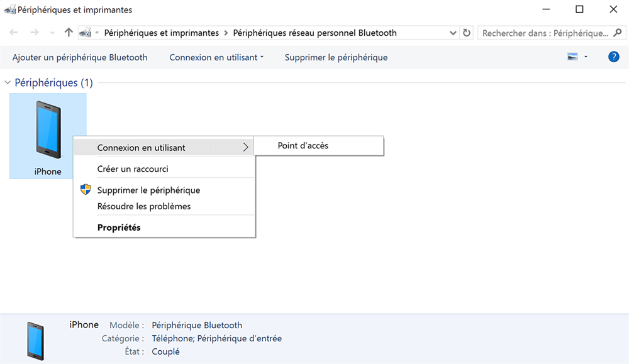
Task: Choose 'Point d'accès' from submenu
Action: pyautogui.click(x=303, y=146)
